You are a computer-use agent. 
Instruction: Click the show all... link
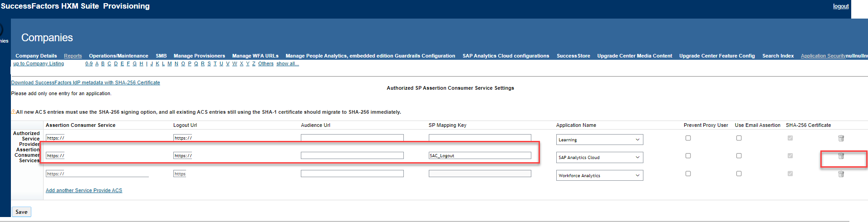[x=288, y=63]
